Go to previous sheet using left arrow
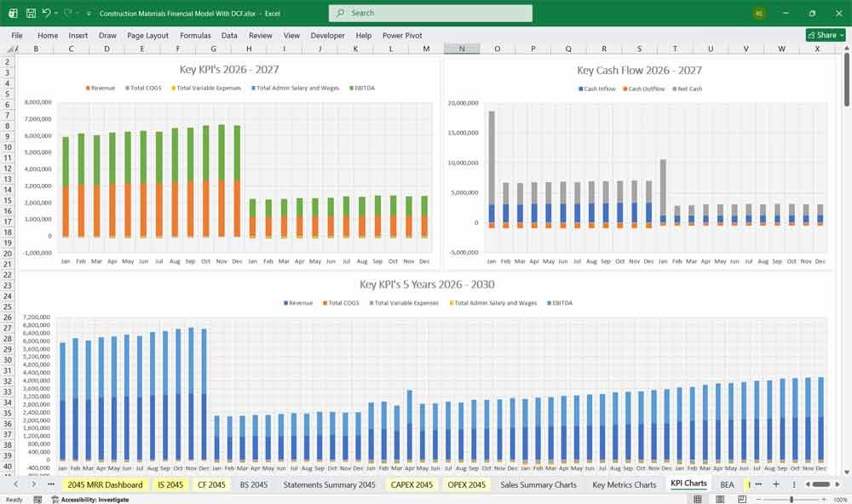The image size is (852, 504). tap(15, 484)
